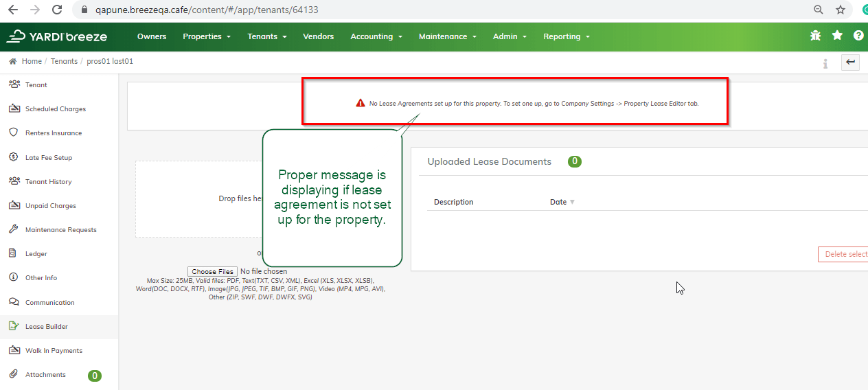868x390 pixels.
Task: Click the Tenant people icon
Action: (x=13, y=84)
